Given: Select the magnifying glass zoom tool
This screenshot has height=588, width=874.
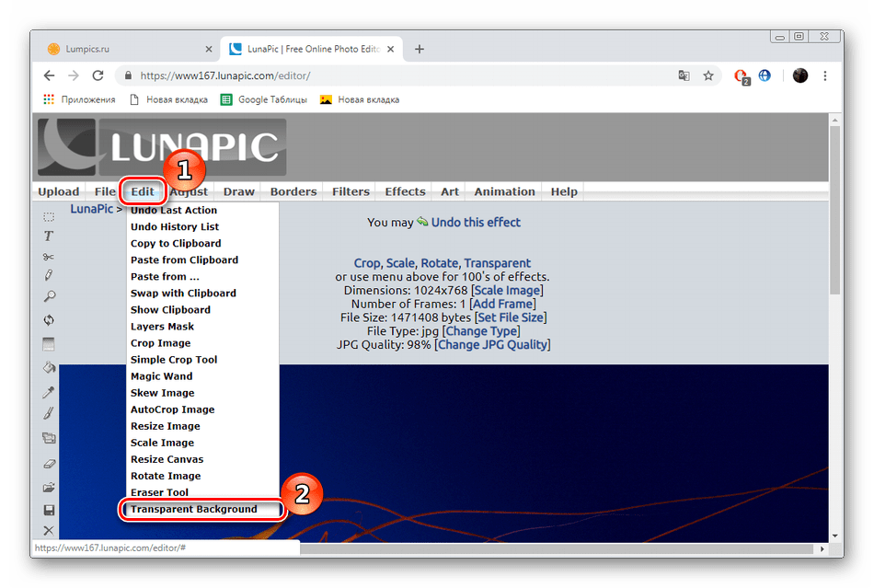Looking at the screenshot, I should point(49,296).
